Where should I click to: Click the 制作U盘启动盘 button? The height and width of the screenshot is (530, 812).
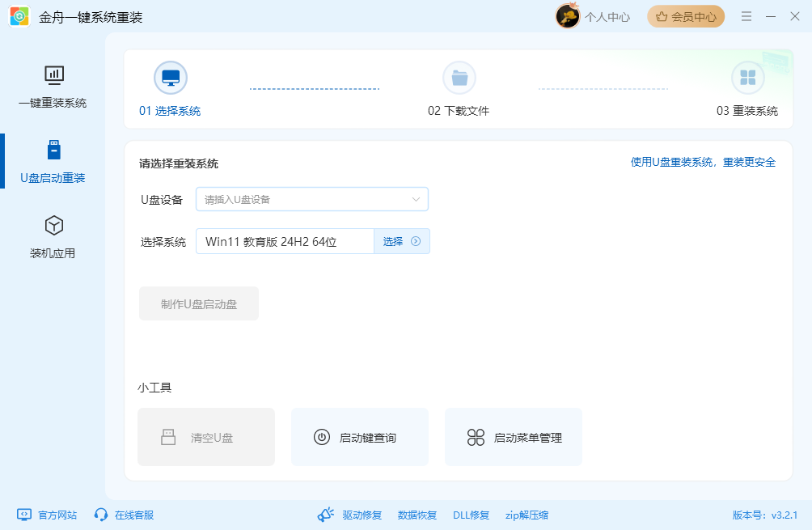[x=198, y=303]
